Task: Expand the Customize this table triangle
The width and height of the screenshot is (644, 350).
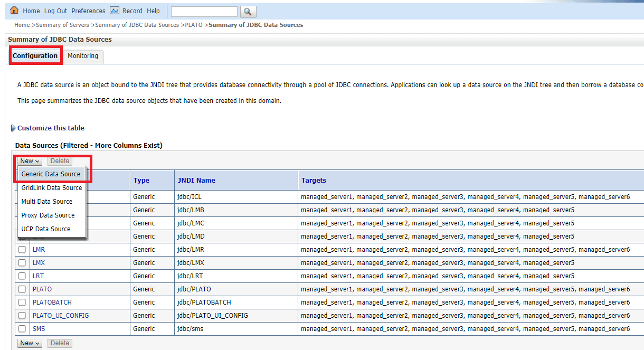Action: tap(13, 128)
